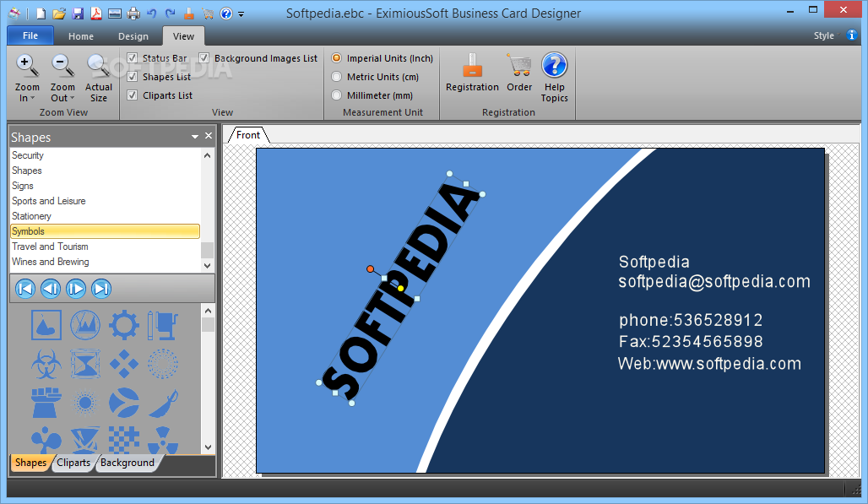
Task: Pick the gear shape thumbnail
Action: tap(124, 325)
